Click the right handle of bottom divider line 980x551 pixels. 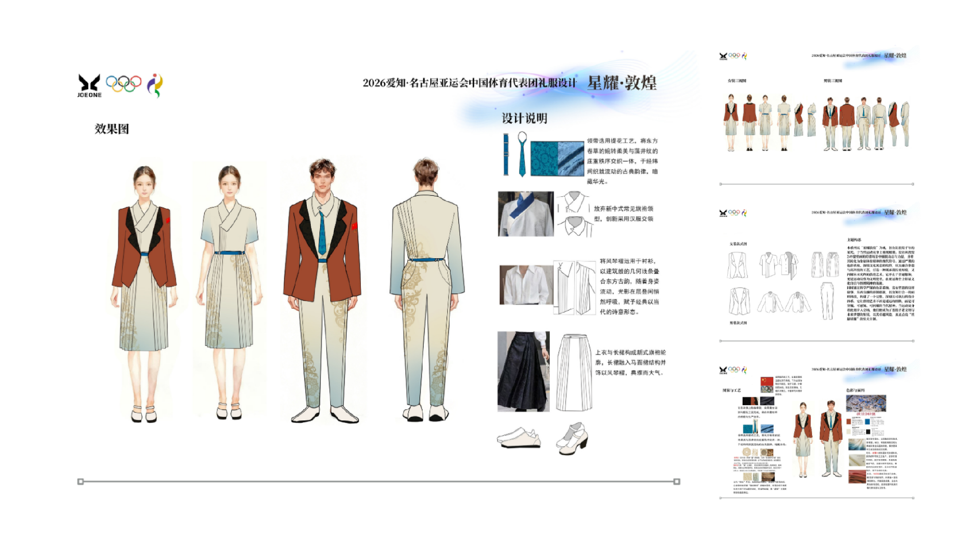pos(677,482)
